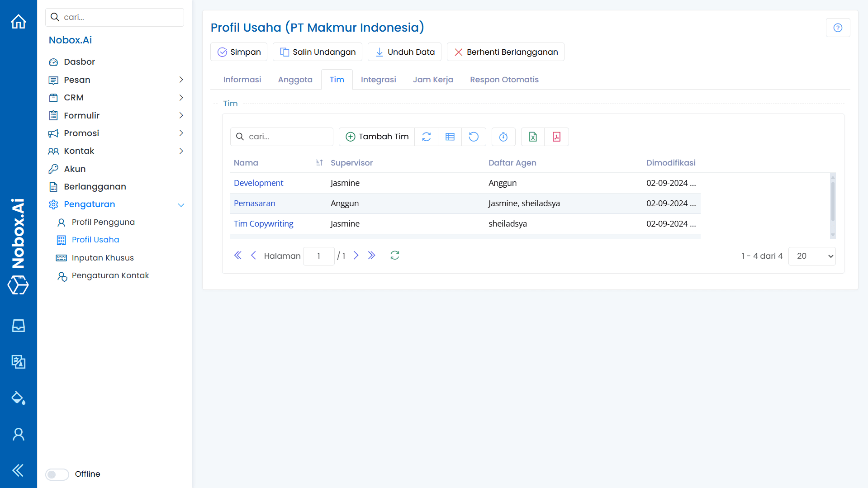868x488 pixels.
Task: Open the Pemasaran team link
Action: click(x=254, y=203)
